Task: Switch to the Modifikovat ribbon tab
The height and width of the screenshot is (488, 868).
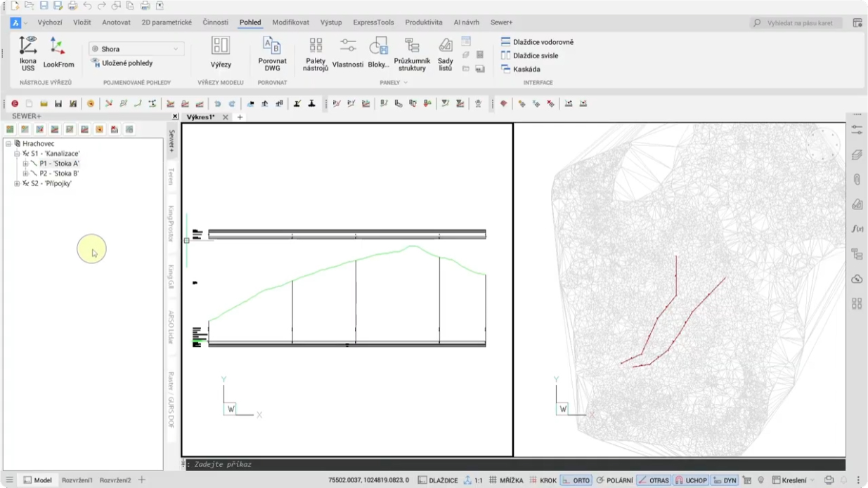Action: pos(290,22)
